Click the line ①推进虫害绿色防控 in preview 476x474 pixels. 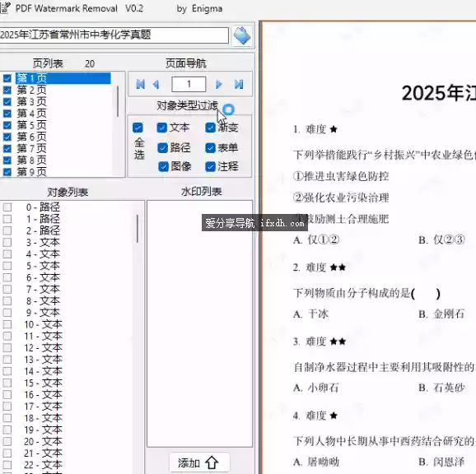(341, 176)
